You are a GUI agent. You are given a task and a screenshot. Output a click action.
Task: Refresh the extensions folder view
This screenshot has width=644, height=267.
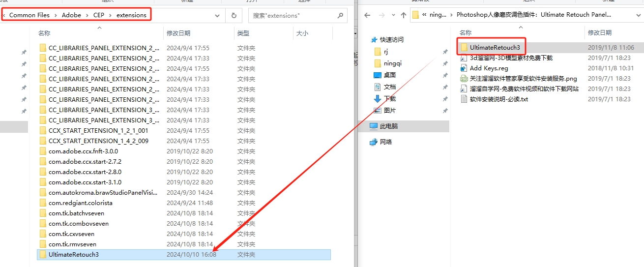point(234,15)
